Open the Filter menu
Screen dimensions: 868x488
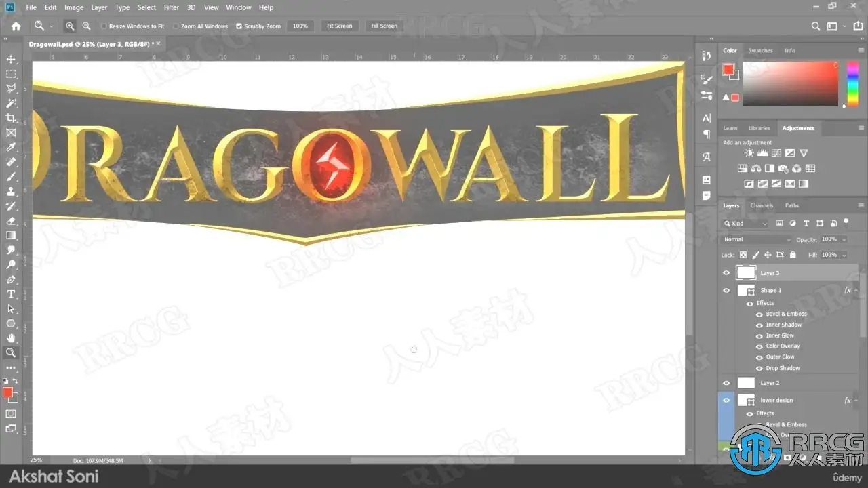(172, 7)
